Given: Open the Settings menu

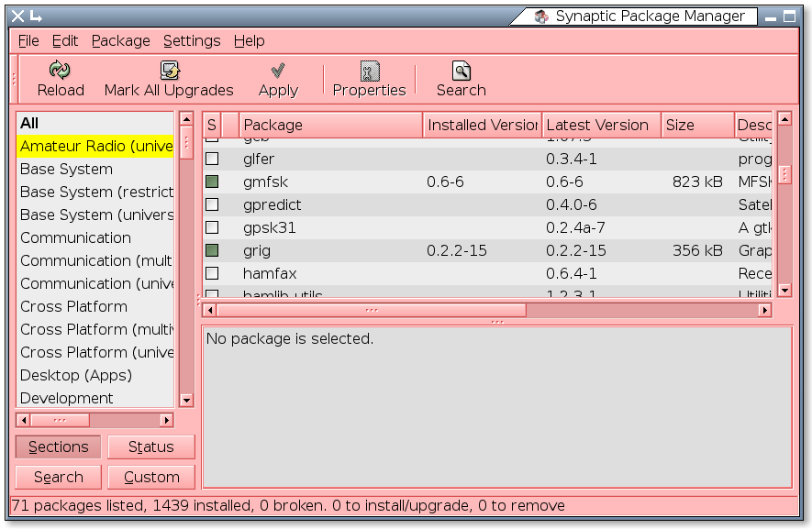Looking at the screenshot, I should click(x=192, y=41).
